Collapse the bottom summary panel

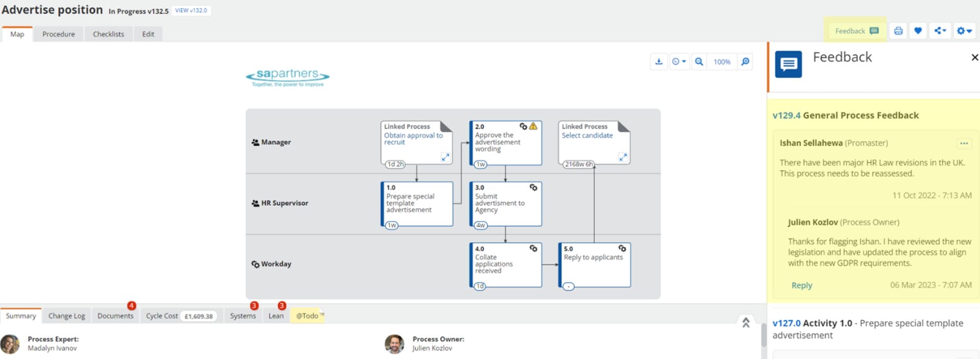pyautogui.click(x=745, y=322)
